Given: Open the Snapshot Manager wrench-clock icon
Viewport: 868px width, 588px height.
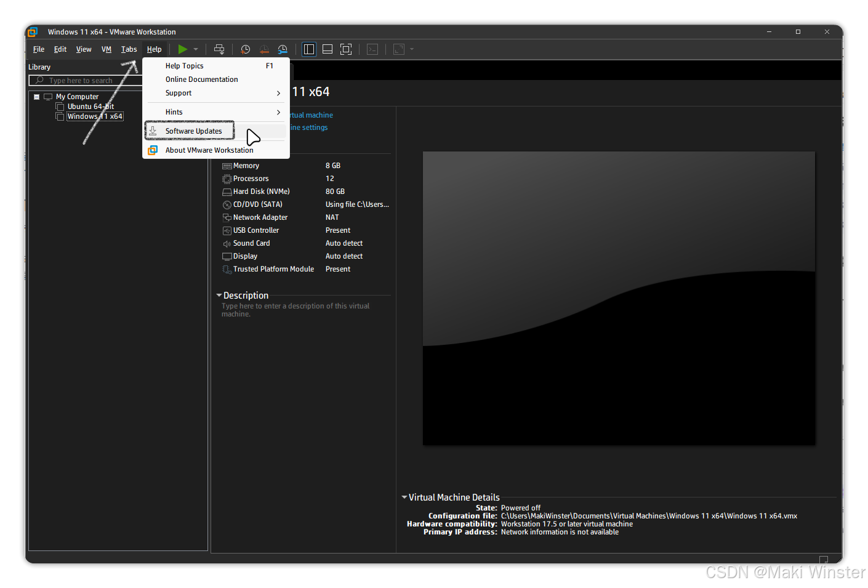Looking at the screenshot, I should pyautogui.click(x=283, y=49).
